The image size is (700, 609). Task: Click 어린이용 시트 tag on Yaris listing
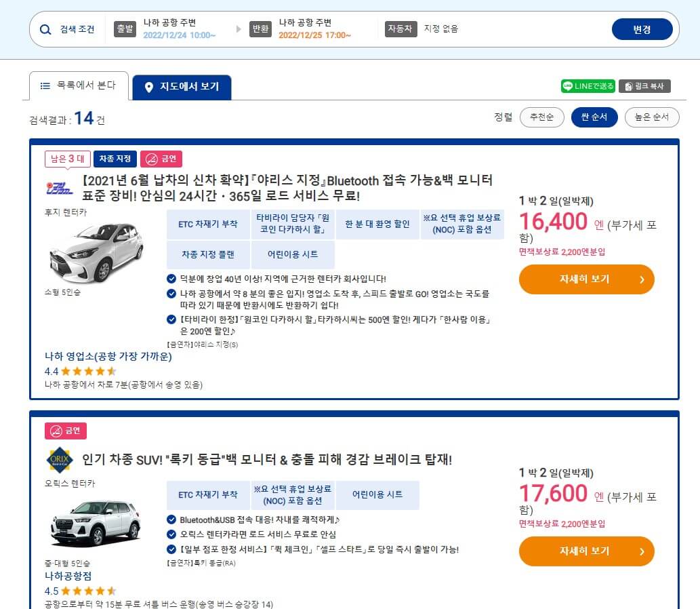point(293,255)
